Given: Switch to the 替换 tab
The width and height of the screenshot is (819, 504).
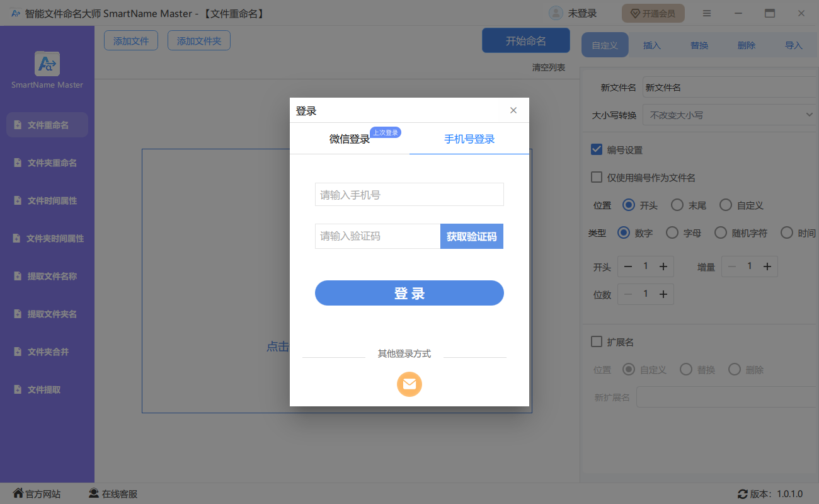Looking at the screenshot, I should pyautogui.click(x=699, y=45).
